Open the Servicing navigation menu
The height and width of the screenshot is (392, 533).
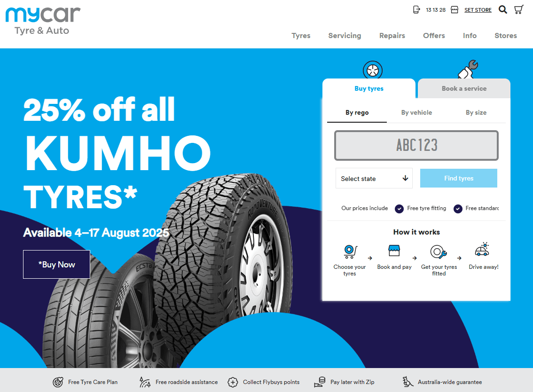coord(345,36)
